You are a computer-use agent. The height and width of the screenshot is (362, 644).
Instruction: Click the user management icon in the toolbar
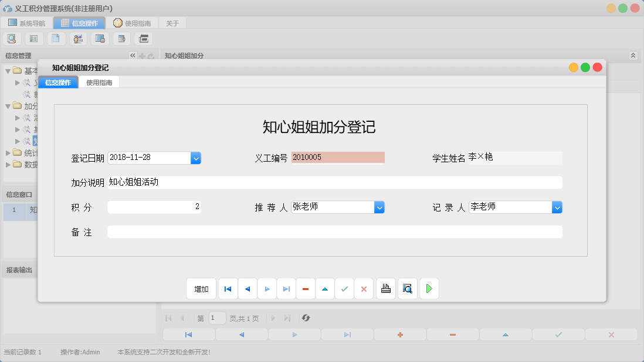click(x=78, y=38)
